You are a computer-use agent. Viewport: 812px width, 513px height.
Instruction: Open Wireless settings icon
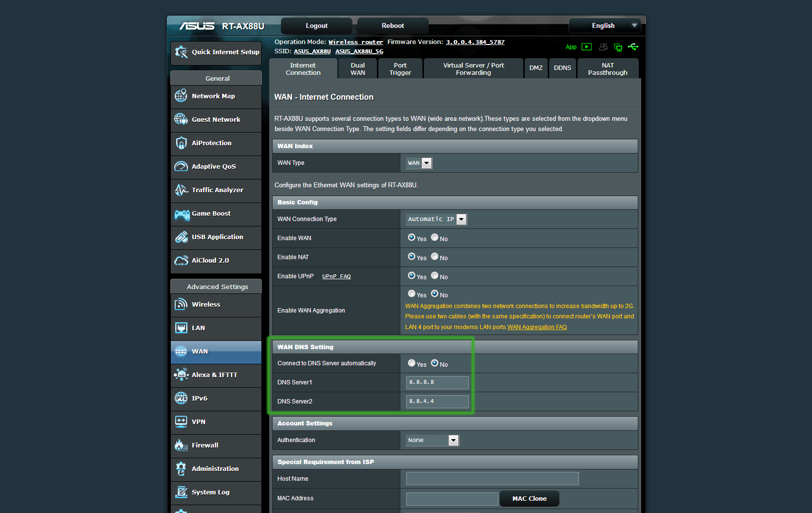[181, 304]
